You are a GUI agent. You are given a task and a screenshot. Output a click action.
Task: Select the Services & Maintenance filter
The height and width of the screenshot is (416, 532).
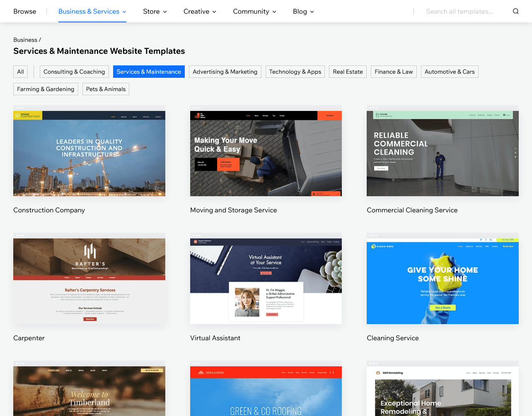(x=149, y=72)
